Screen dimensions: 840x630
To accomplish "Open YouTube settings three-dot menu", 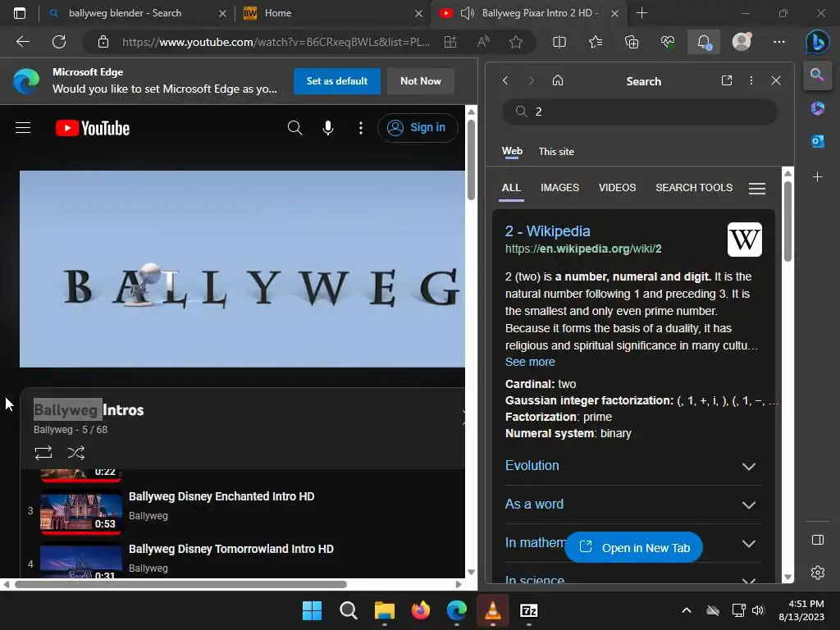I will tap(361, 127).
